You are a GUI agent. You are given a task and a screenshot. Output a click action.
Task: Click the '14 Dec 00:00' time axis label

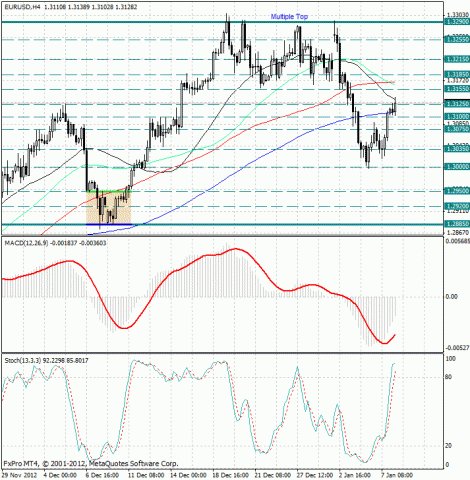pos(188,475)
